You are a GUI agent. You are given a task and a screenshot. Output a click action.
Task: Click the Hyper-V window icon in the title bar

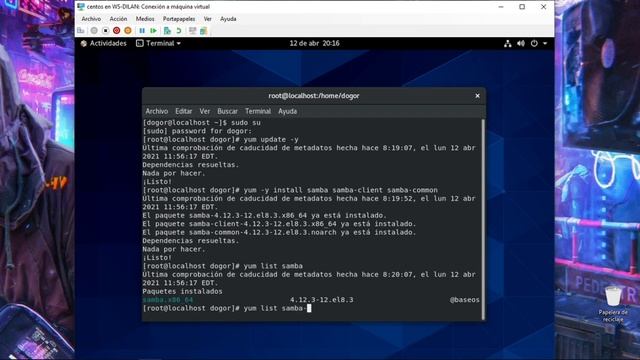(x=81, y=7)
